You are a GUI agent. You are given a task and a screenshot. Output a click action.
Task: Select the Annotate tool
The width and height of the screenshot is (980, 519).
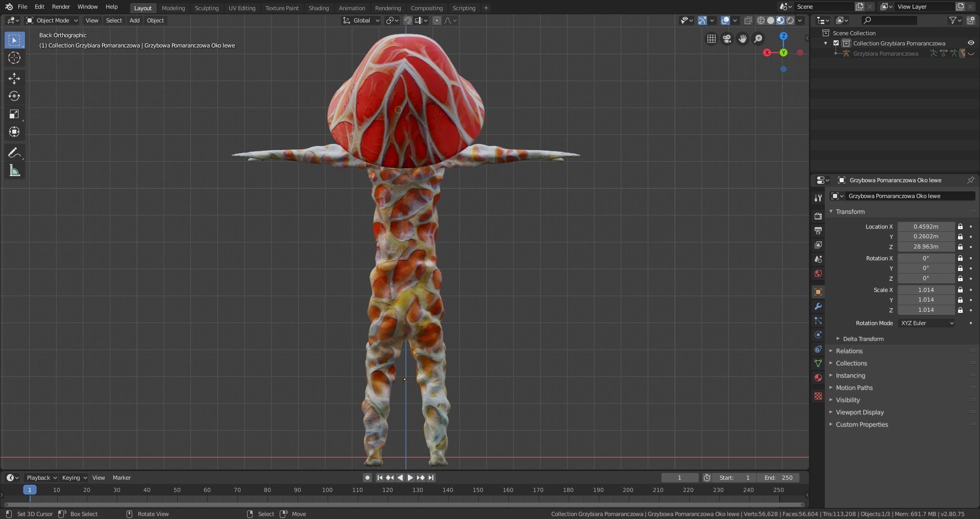tap(14, 153)
